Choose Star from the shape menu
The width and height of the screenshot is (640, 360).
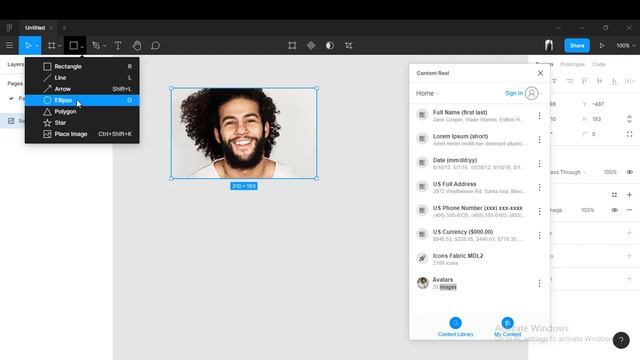(82, 123)
